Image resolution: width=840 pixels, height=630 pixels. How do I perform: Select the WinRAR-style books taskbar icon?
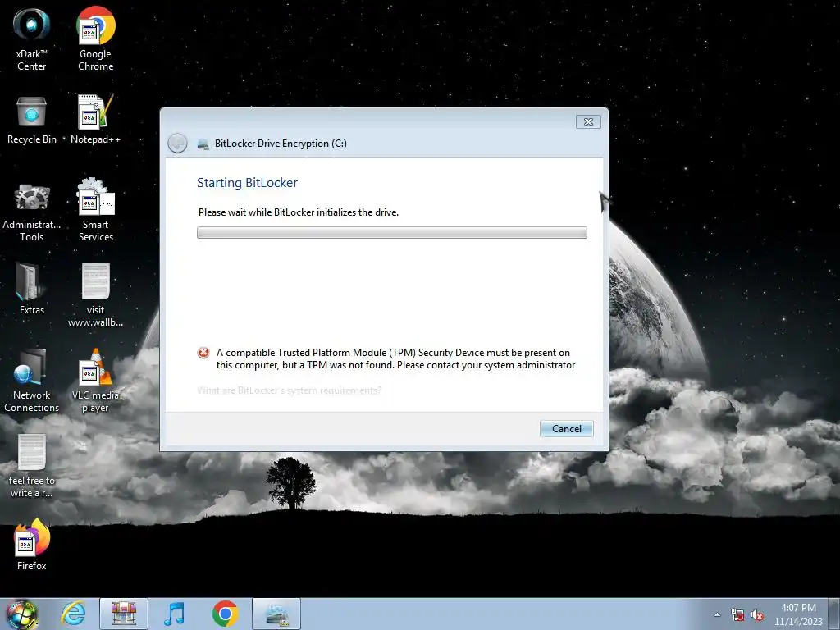pos(124,614)
